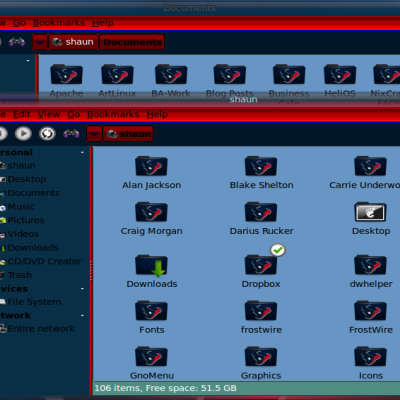This screenshot has height=400, width=400.
Task: Open Help menu in shaun window
Action: tap(157, 115)
